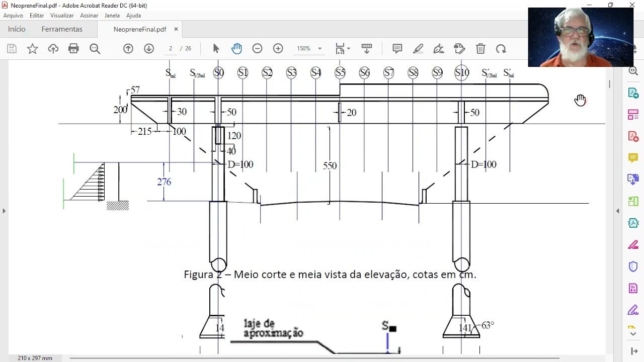Viewport: 644px width, 362px height.
Task: Switch to the Início tab
Action: [17, 29]
